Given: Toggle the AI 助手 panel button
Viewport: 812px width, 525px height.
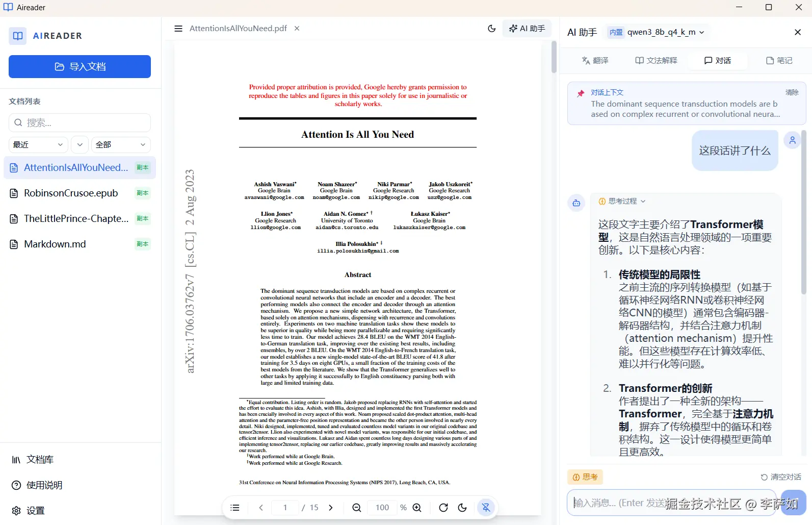Looking at the screenshot, I should tap(527, 29).
